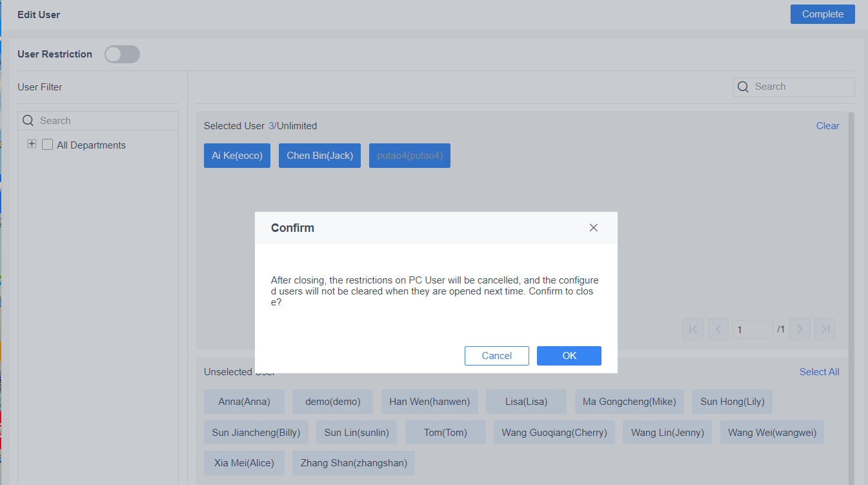Screen dimensions: 868x485
Task: Click Ai Ke(eoco) in the Selected User list
Action: (x=237, y=155)
